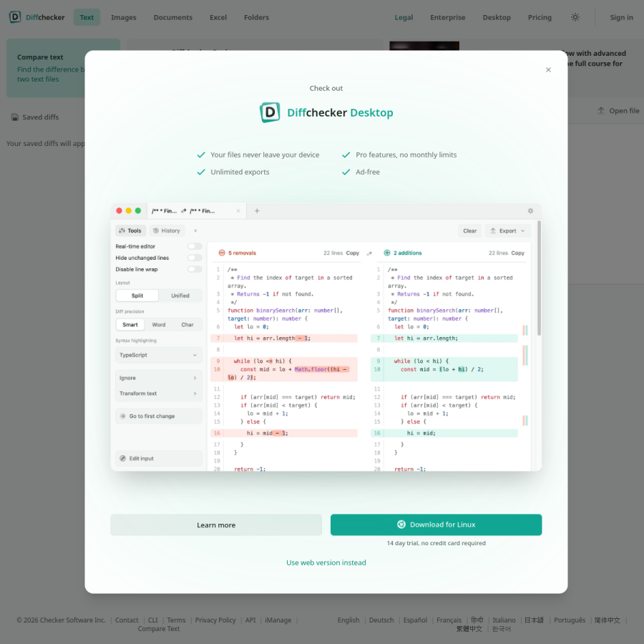Select Char diff precision
The width and height of the screenshot is (644, 644).
coord(187,325)
